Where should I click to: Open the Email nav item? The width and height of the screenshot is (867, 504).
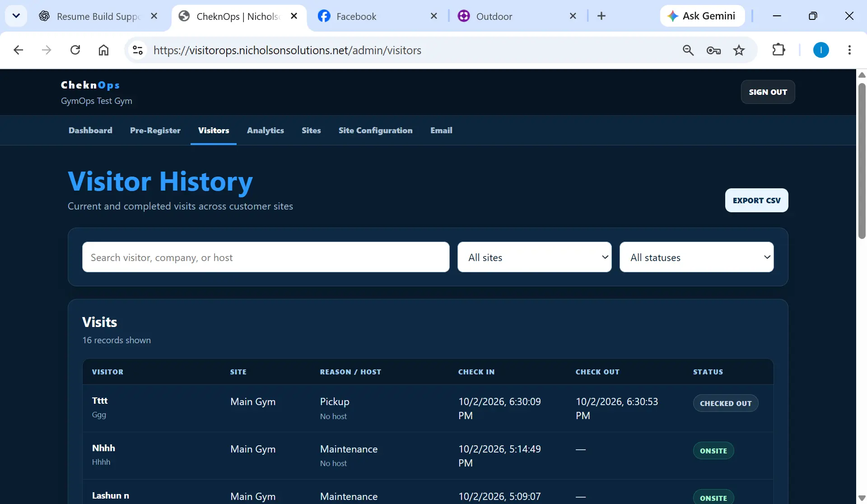441,131
